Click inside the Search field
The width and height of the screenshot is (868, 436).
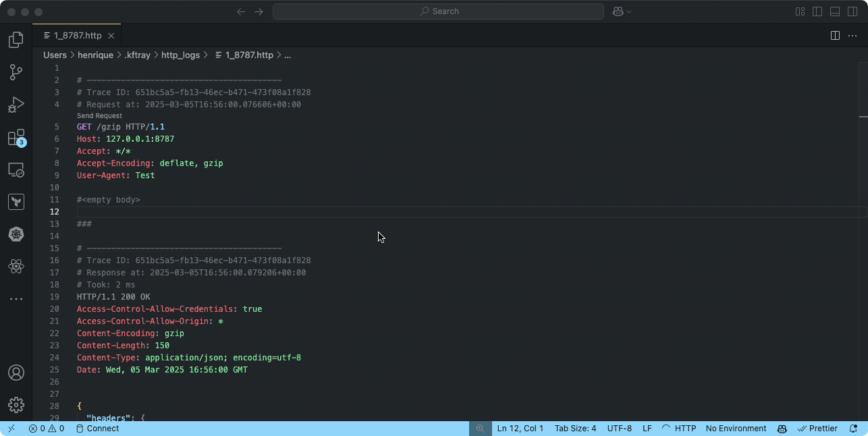click(x=437, y=11)
